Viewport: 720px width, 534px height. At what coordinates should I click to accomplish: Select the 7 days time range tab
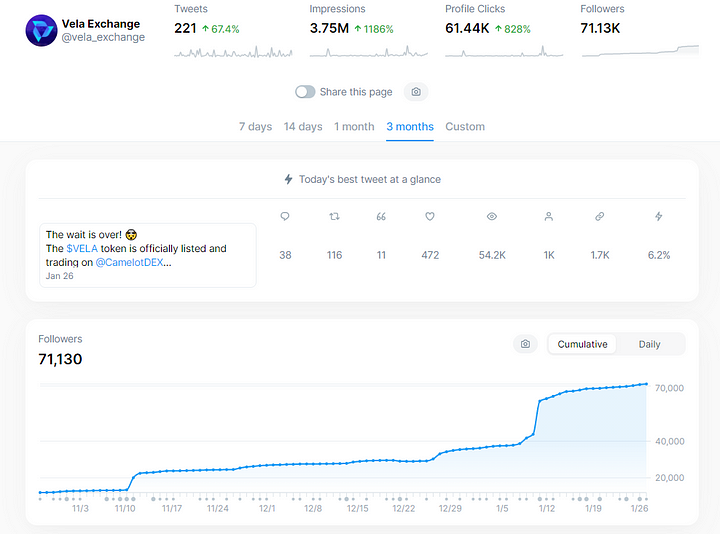(255, 127)
